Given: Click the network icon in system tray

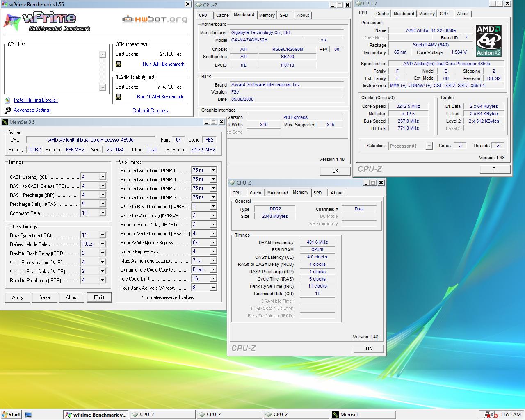Looking at the screenshot, I should point(487,415).
